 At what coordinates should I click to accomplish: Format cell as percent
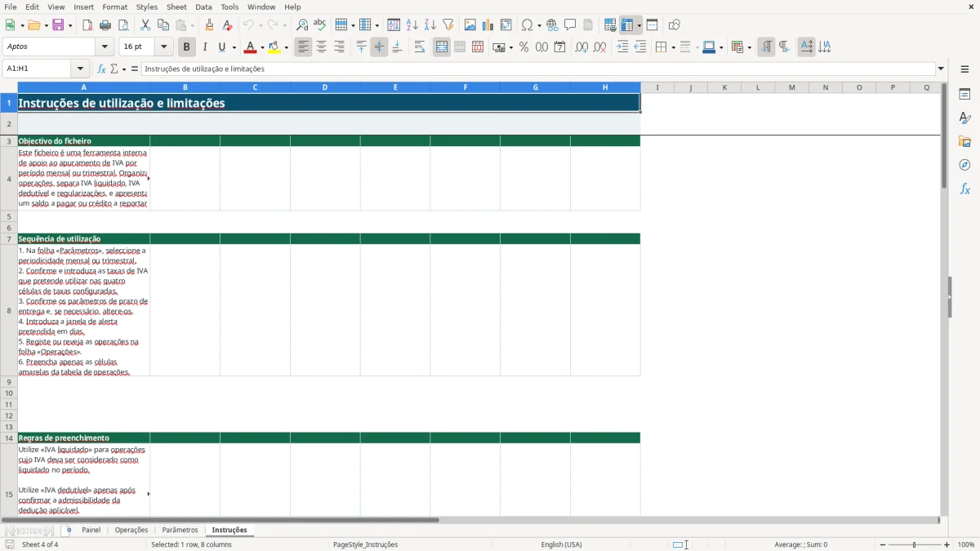click(523, 47)
